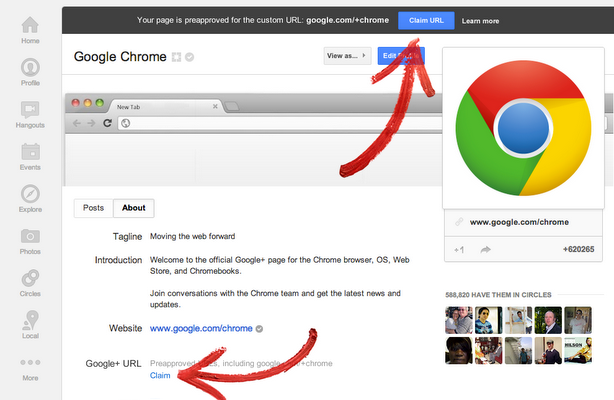
Task: Click the verified icon next to Website link
Action: click(259, 329)
